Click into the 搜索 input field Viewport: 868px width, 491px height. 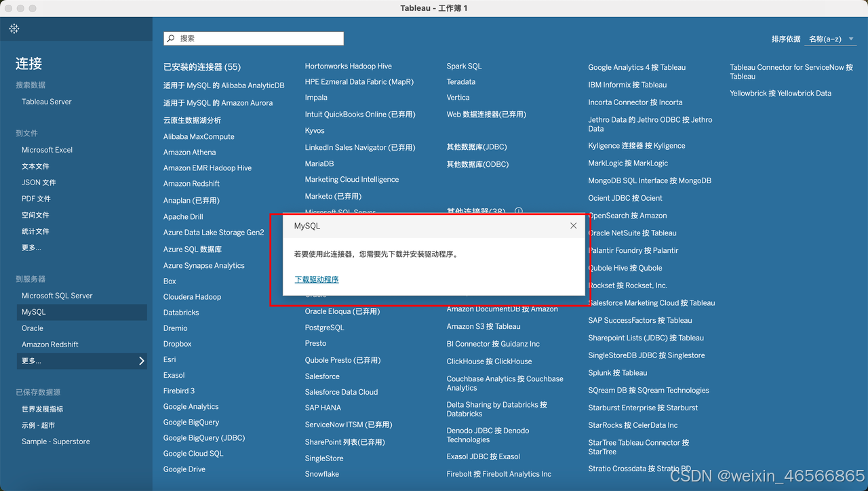254,39
